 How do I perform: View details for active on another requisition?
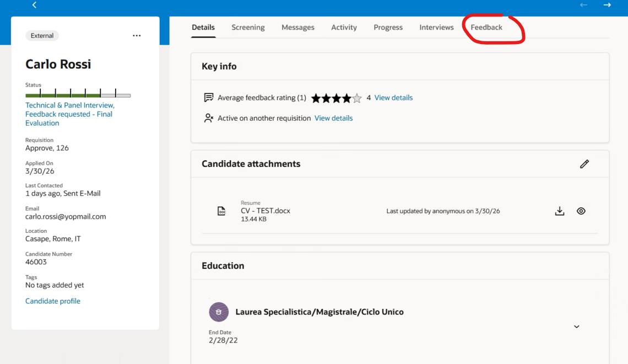(333, 118)
